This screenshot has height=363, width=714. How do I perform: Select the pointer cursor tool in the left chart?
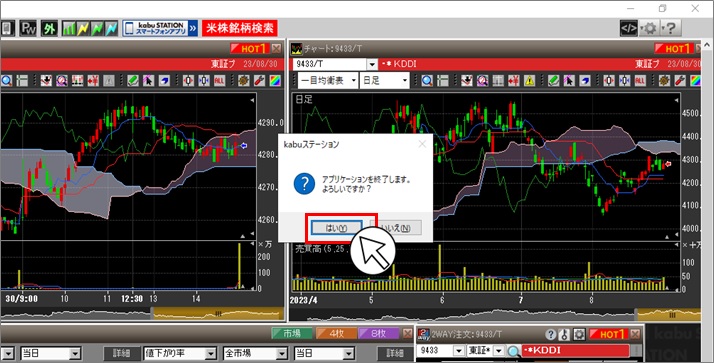[148, 81]
